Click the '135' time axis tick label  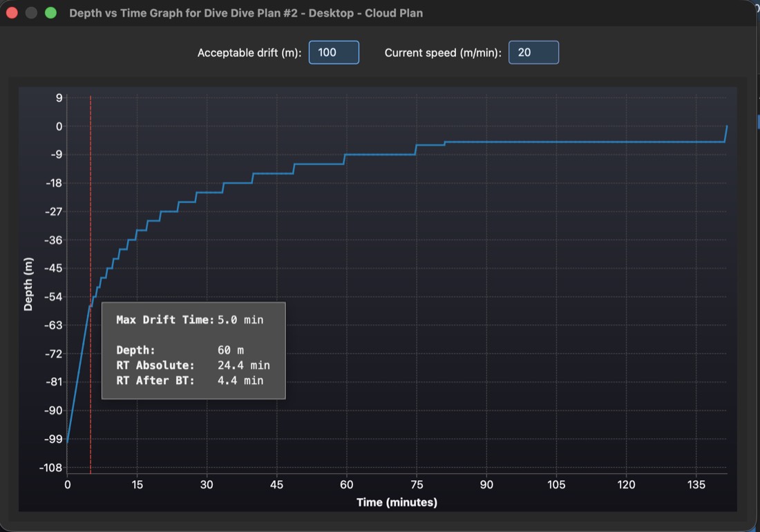[696, 484]
